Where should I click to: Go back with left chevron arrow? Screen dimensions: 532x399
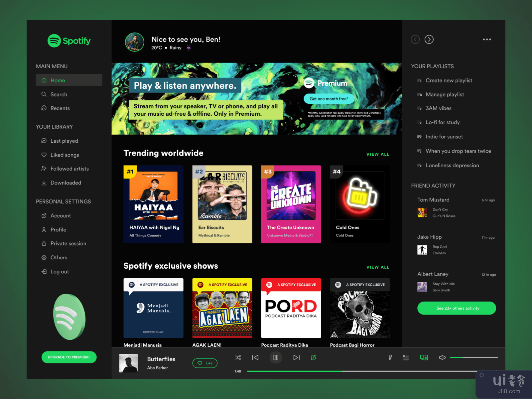[x=415, y=40]
